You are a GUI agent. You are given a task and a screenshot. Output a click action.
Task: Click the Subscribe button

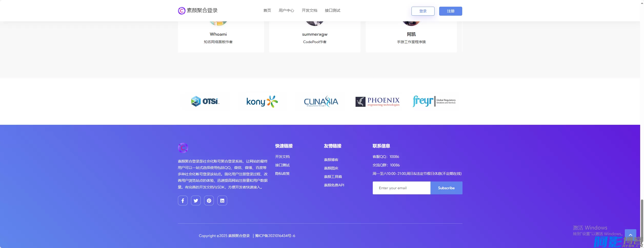pos(446,188)
